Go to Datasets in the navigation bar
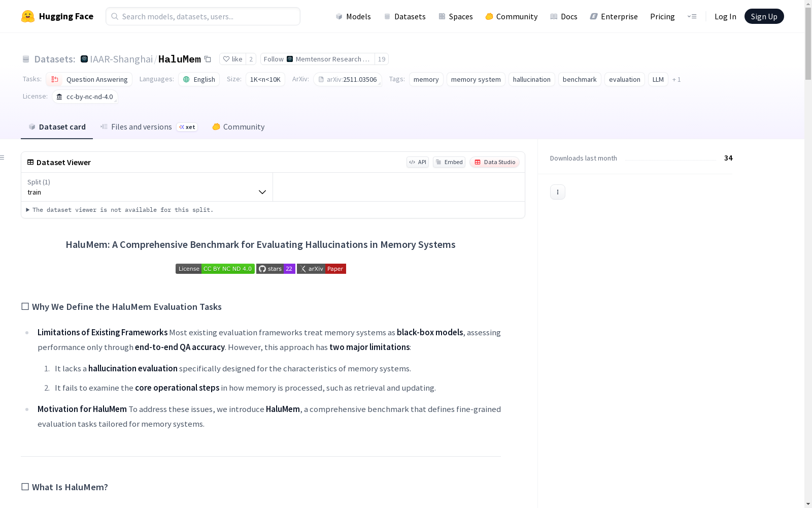 [404, 16]
